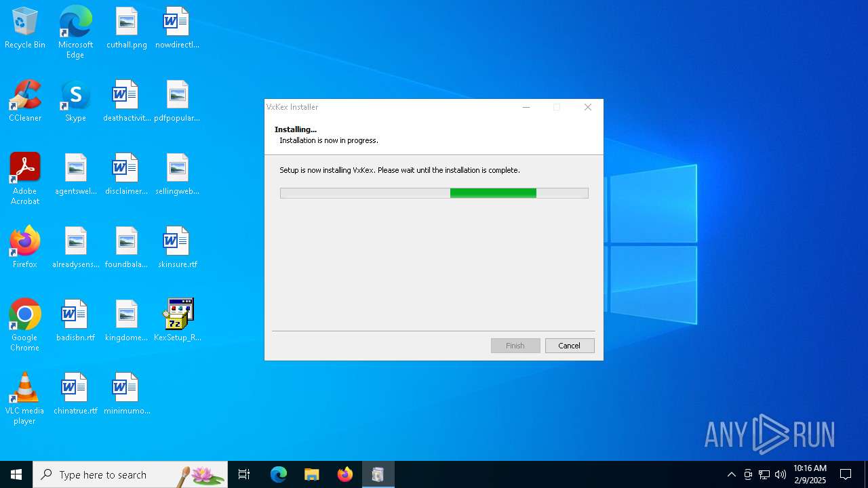Select the kingdome... image file

coord(126,321)
